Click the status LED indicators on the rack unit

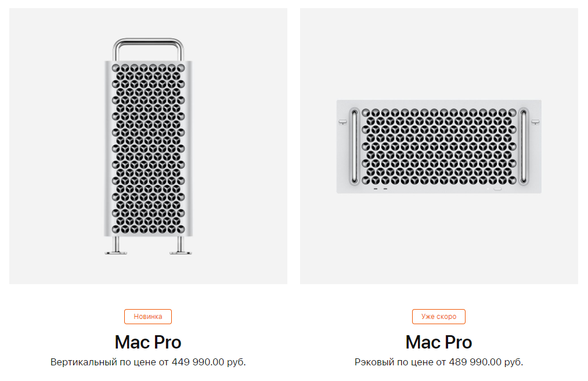point(380,188)
